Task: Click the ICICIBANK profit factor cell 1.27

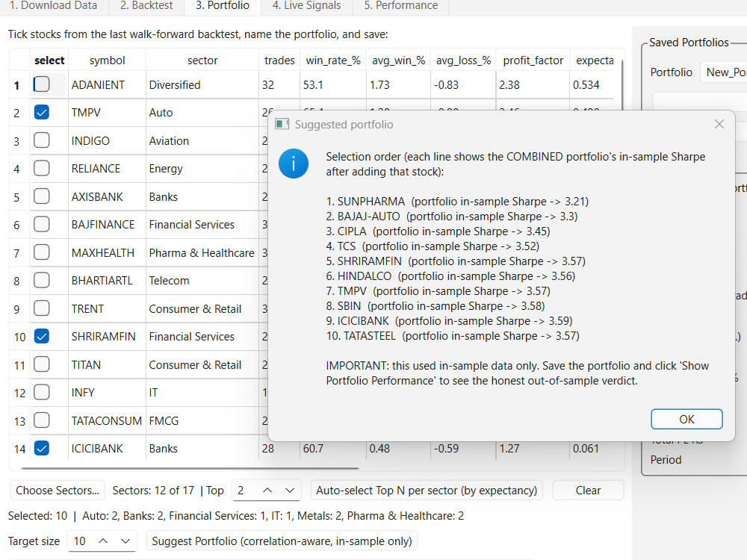Action: 533,448
